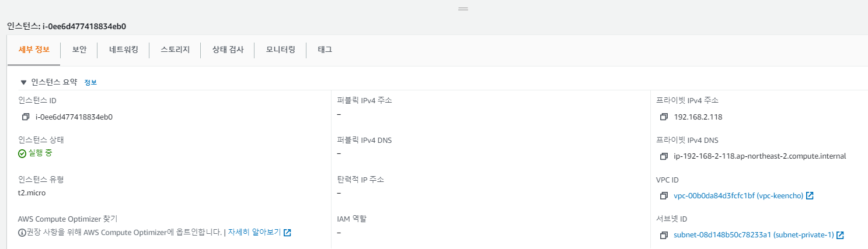Copy the private IPv4 DNS name
868x249 pixels.
click(664, 156)
